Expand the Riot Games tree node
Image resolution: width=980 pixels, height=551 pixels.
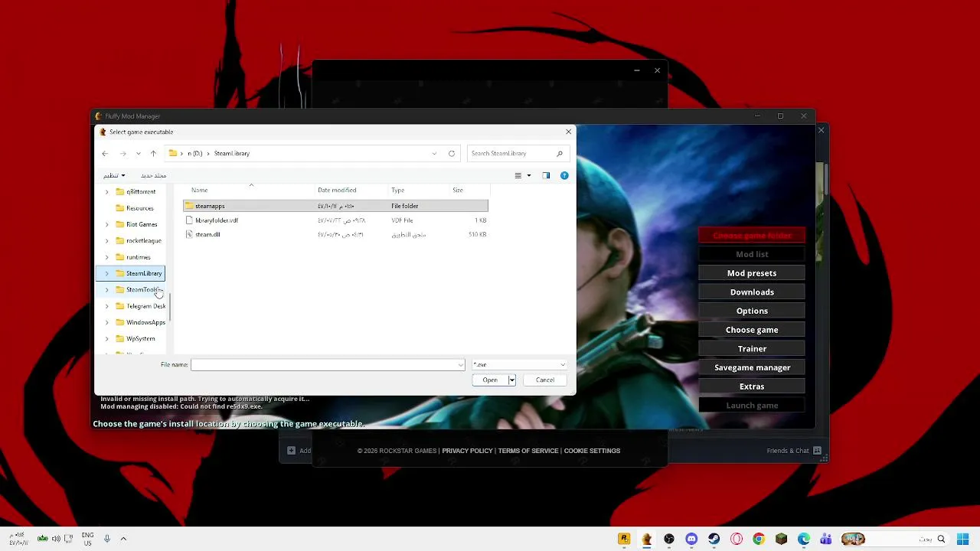click(107, 225)
